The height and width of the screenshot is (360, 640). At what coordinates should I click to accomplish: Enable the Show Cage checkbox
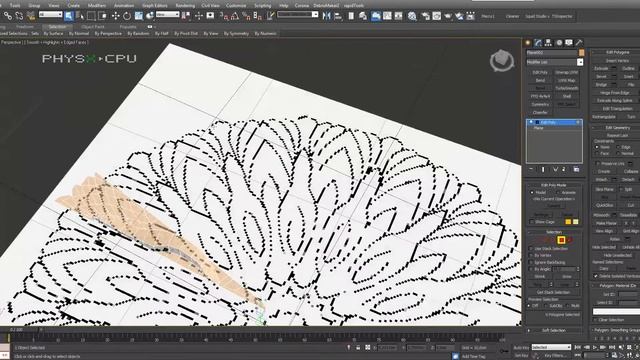531,222
